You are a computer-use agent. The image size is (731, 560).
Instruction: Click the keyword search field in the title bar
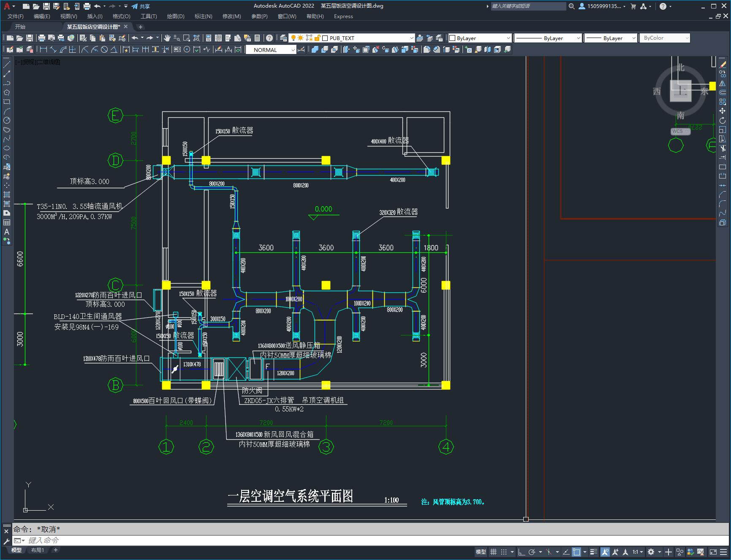tap(528, 6)
